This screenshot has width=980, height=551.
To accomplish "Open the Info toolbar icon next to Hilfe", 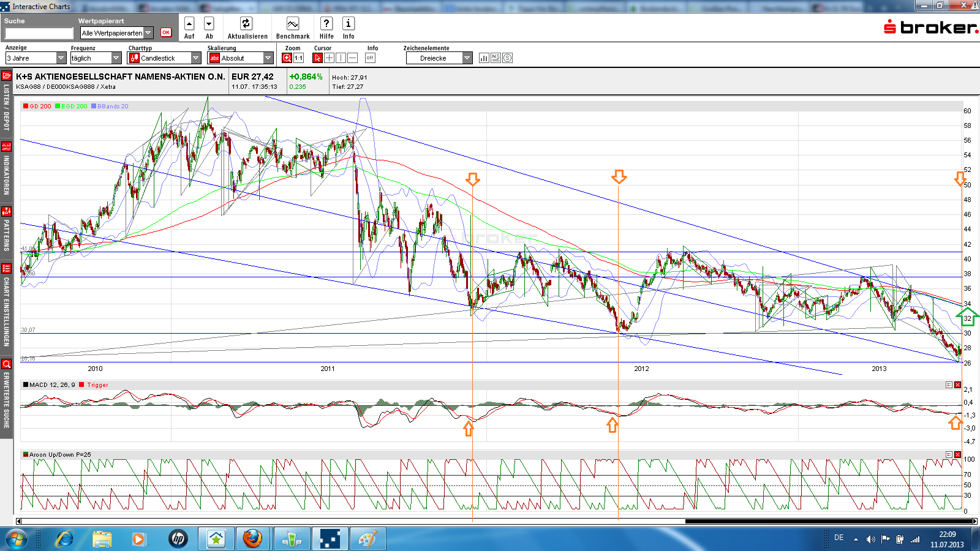I will pyautogui.click(x=349, y=23).
